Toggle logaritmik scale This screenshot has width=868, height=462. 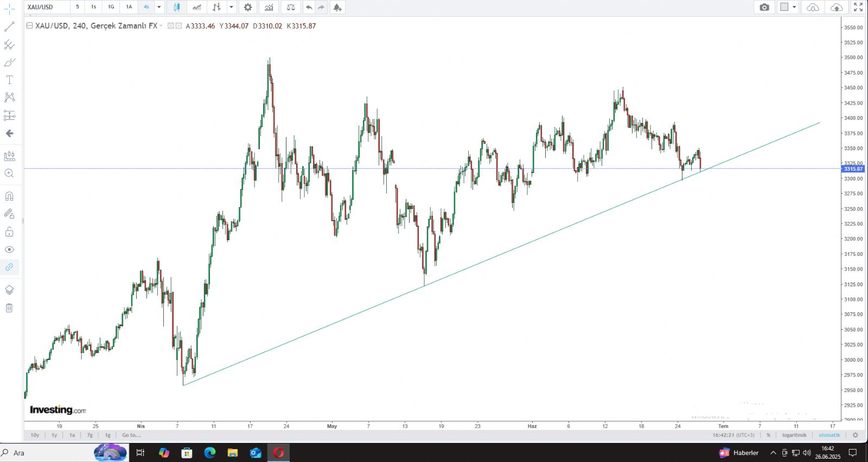[x=794, y=435]
